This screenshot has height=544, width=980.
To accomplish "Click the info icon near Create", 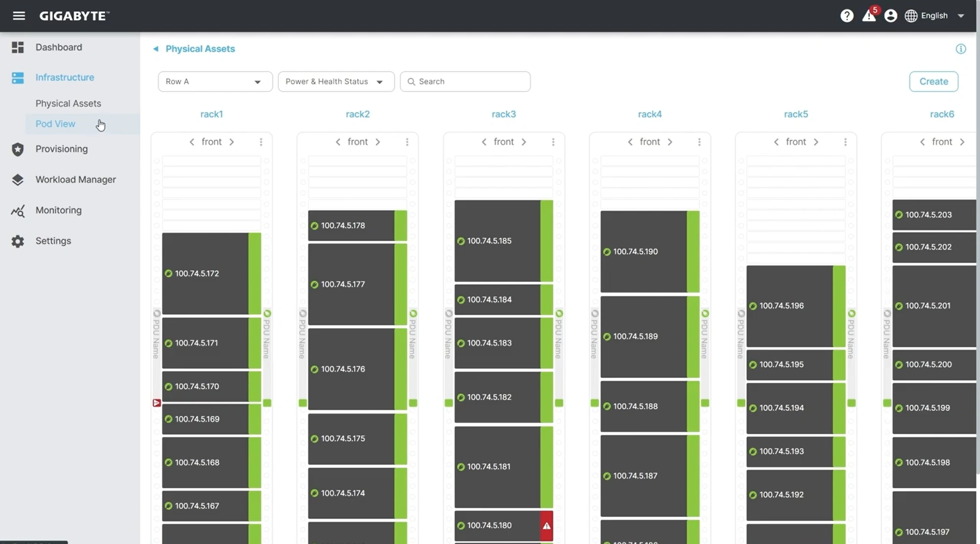I will [x=961, y=49].
